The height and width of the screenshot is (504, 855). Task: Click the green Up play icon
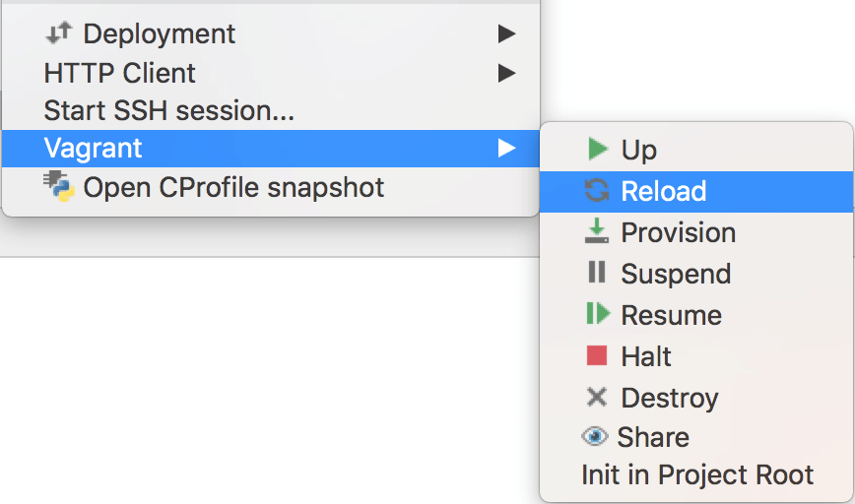[x=597, y=150]
